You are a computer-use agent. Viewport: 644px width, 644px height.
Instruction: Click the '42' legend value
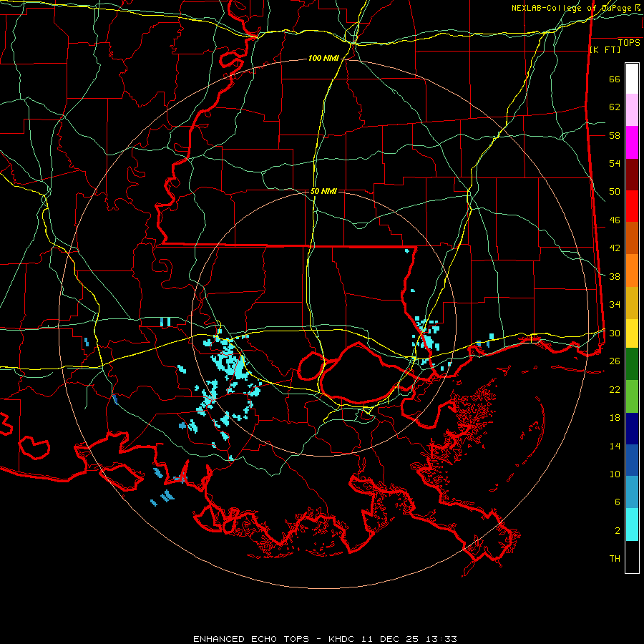(615, 248)
